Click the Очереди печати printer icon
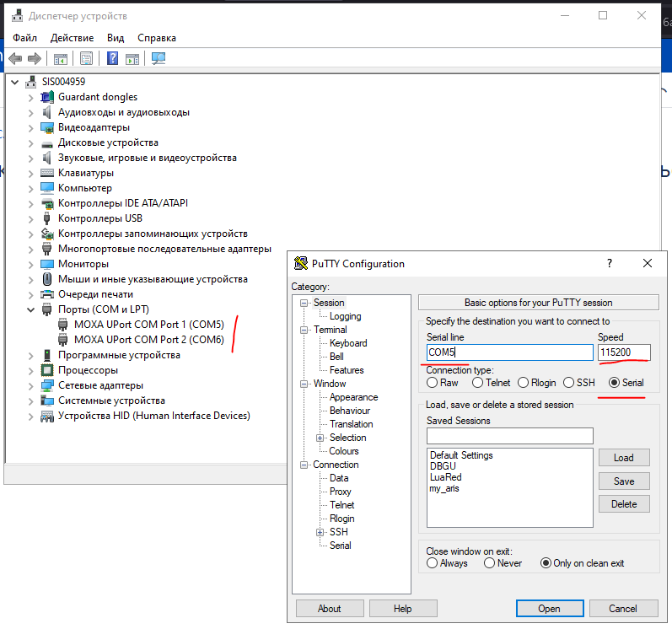 pyautogui.click(x=46, y=294)
